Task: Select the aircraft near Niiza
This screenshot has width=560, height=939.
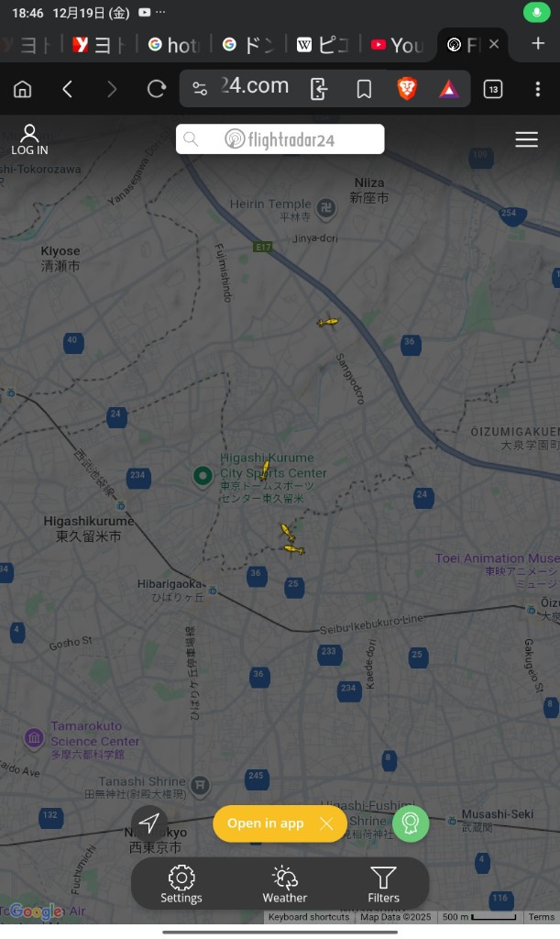Action: tap(328, 322)
